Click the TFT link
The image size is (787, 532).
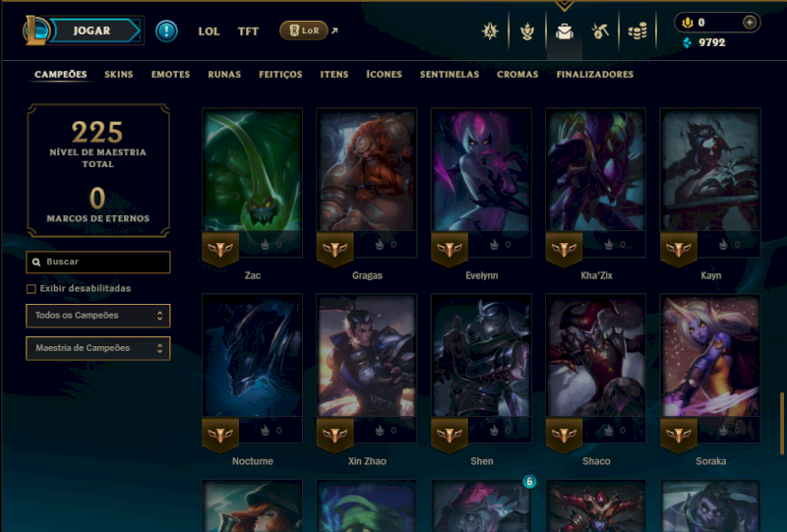point(248,31)
